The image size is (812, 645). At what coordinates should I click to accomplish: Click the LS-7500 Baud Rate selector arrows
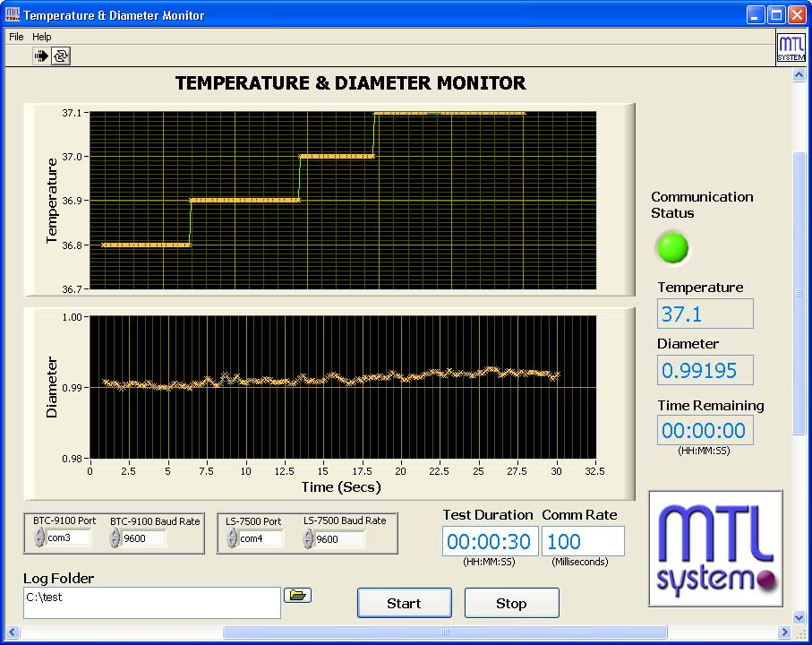(308, 538)
